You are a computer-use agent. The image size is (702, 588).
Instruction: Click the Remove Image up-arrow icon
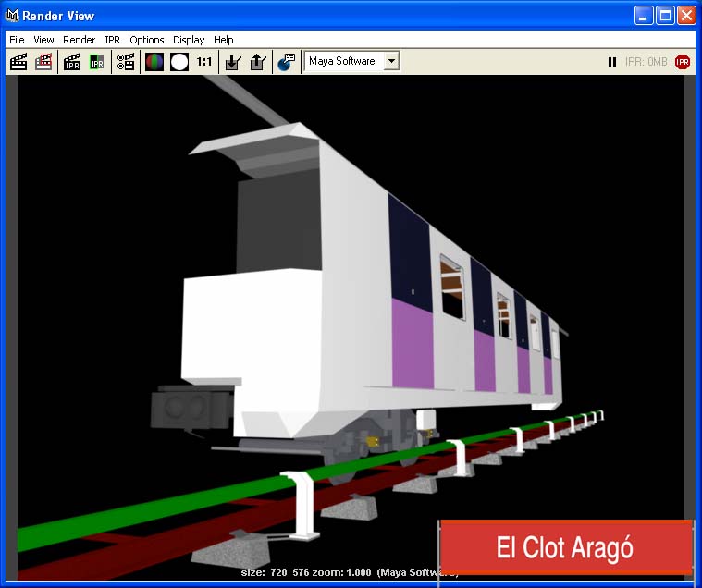[x=258, y=62]
